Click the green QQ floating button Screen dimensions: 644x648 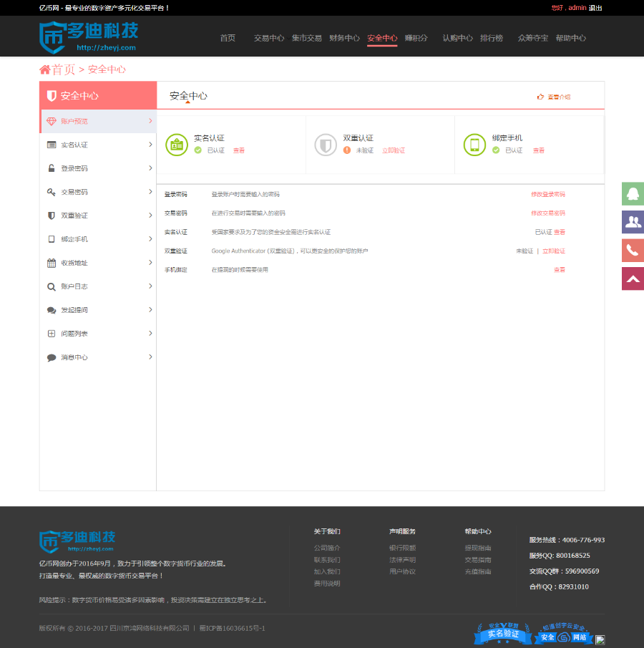[x=633, y=193]
